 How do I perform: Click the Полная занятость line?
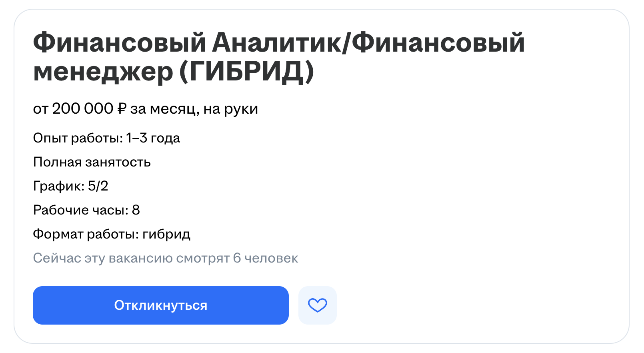click(x=92, y=162)
